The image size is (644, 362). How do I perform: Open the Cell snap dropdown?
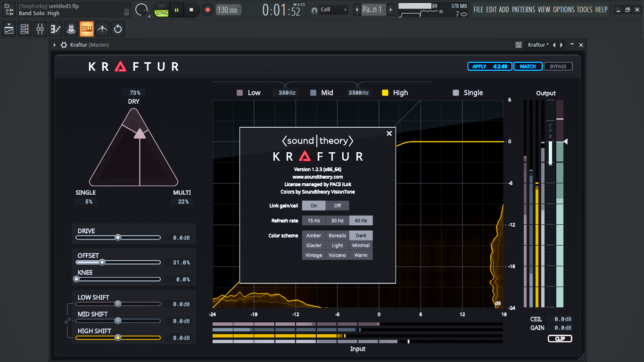[334, 9]
